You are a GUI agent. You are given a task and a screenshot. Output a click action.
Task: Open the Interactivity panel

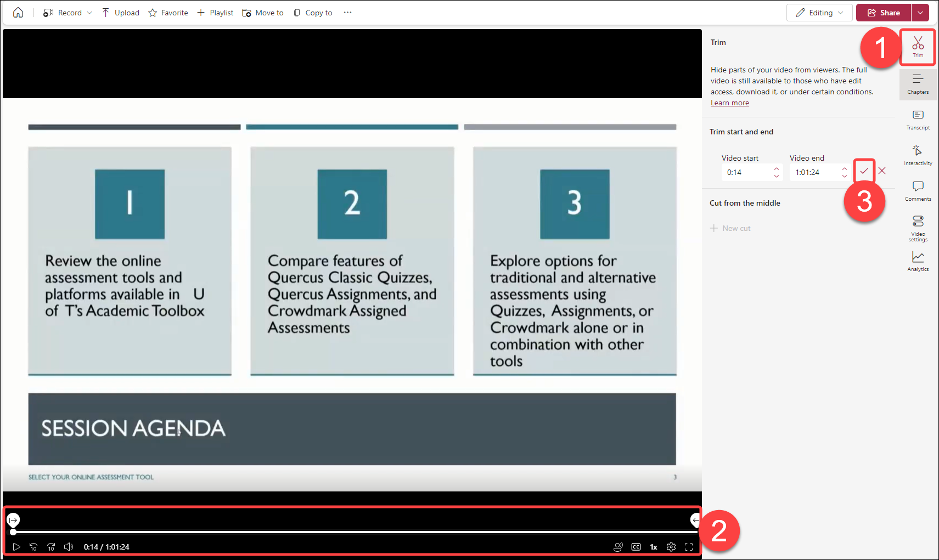click(918, 156)
